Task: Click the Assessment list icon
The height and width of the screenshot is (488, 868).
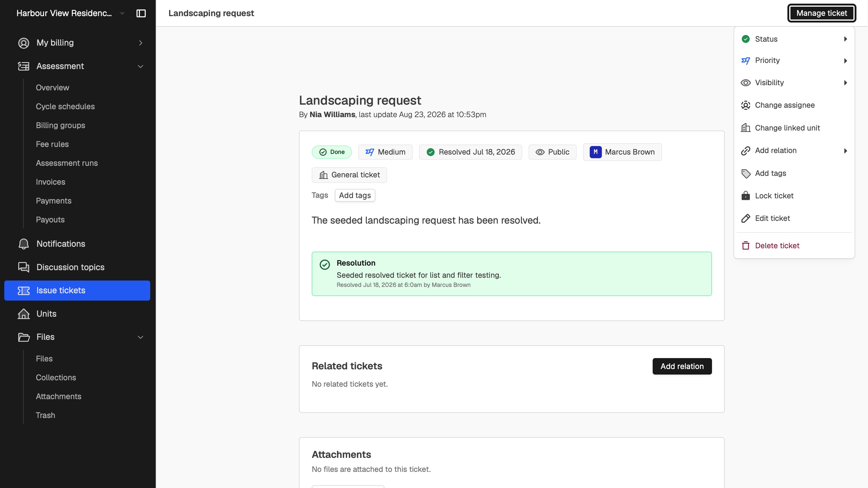Action: pyautogui.click(x=24, y=66)
